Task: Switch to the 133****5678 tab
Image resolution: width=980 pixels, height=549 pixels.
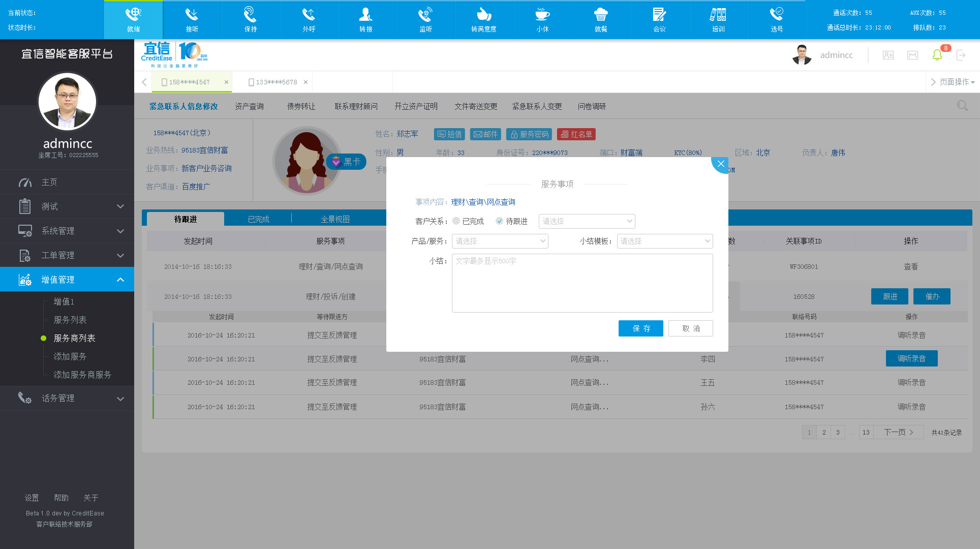Action: tap(276, 82)
